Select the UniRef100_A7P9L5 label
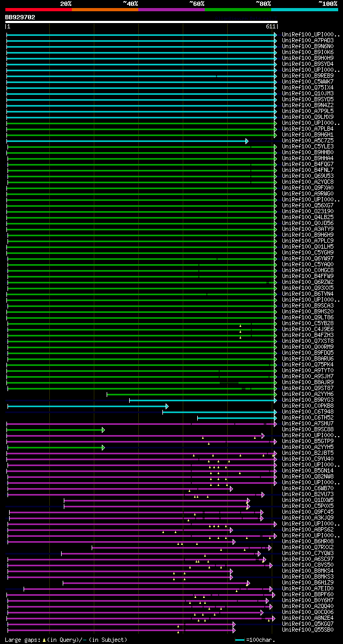The width and height of the screenshot is (343, 644). [x=308, y=111]
